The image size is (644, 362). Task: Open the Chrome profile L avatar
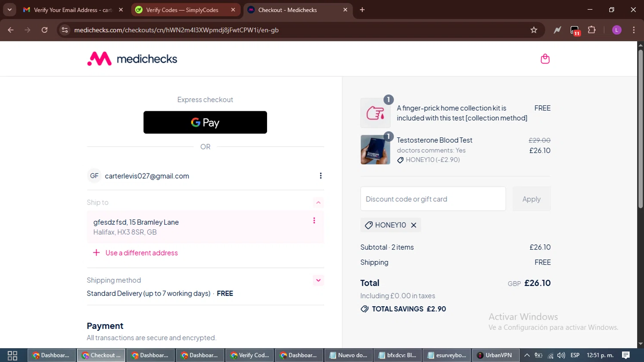tap(617, 30)
